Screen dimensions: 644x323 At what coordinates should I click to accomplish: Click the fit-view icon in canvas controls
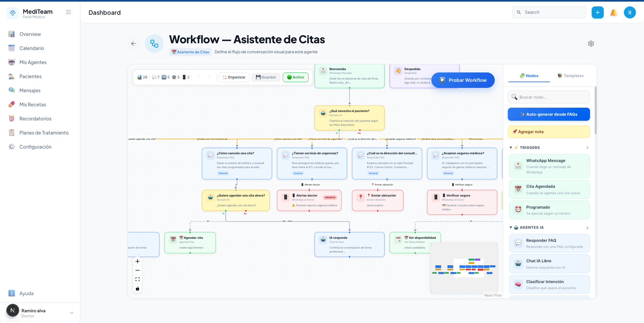coord(137,279)
